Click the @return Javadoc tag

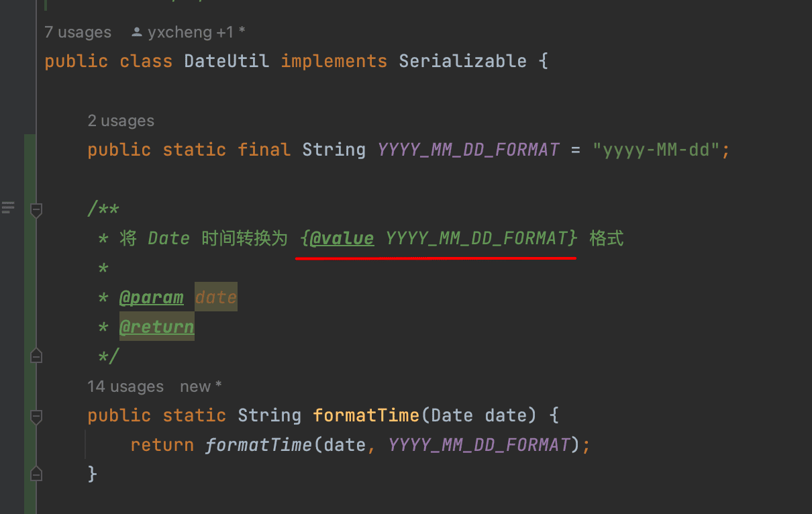(x=156, y=327)
